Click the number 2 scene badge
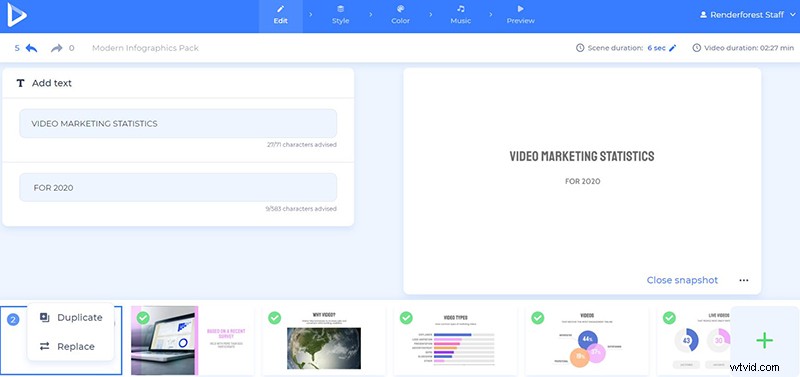 [x=13, y=320]
